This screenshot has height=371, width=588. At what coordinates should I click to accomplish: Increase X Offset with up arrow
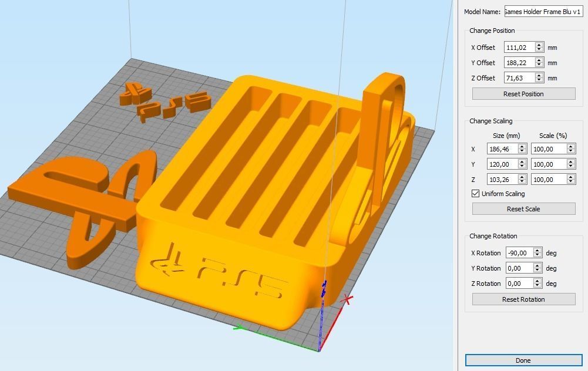[539, 45]
